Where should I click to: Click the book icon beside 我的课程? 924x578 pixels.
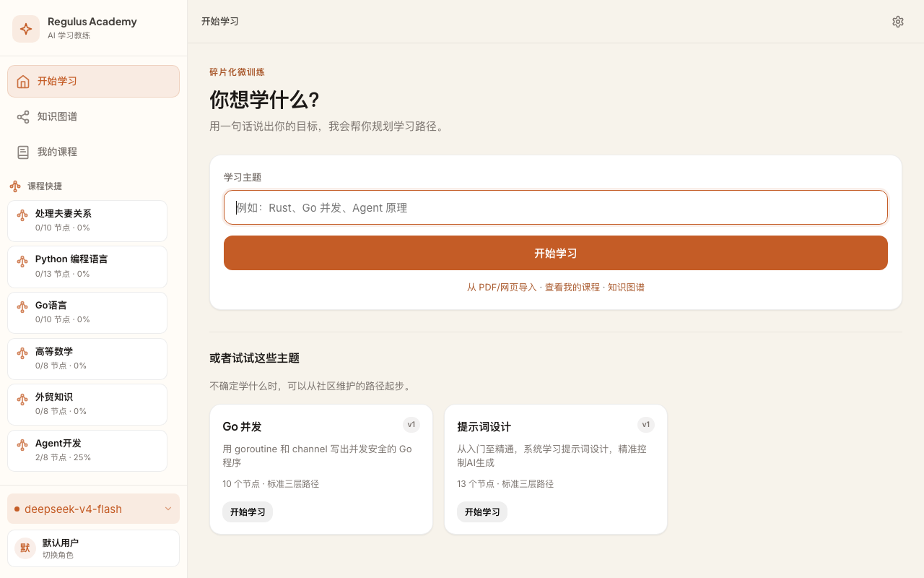(23, 152)
